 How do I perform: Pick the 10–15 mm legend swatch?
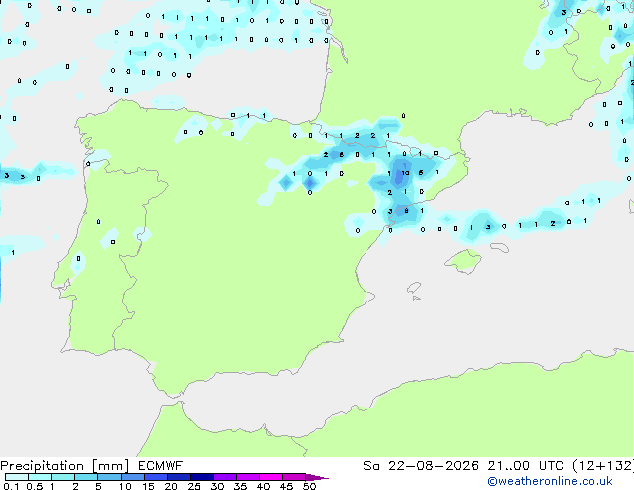133,477
